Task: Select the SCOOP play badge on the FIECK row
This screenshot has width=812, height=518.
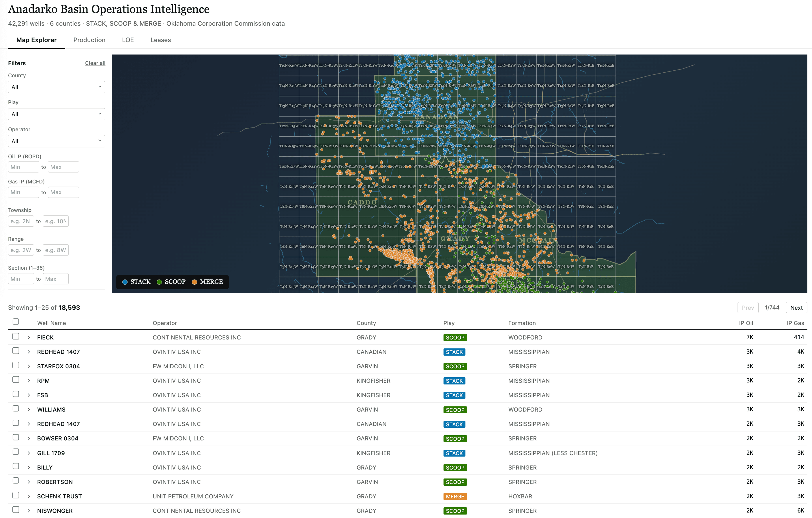Action: (x=455, y=337)
